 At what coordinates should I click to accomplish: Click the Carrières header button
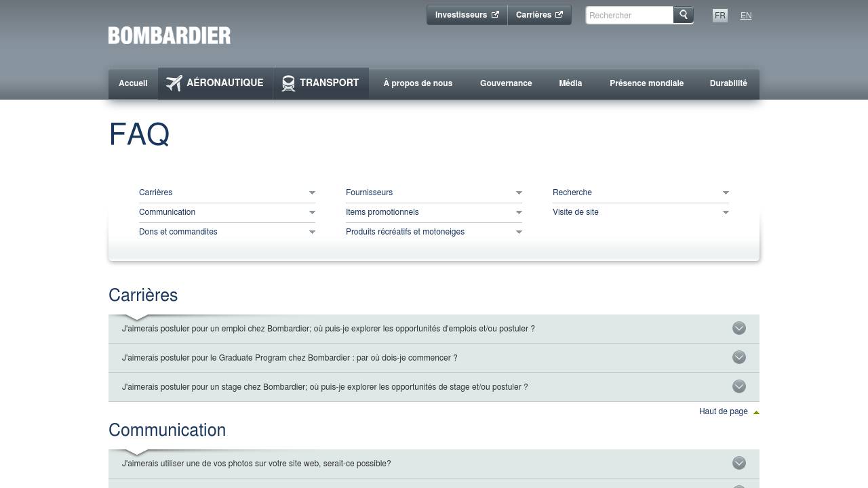(539, 15)
